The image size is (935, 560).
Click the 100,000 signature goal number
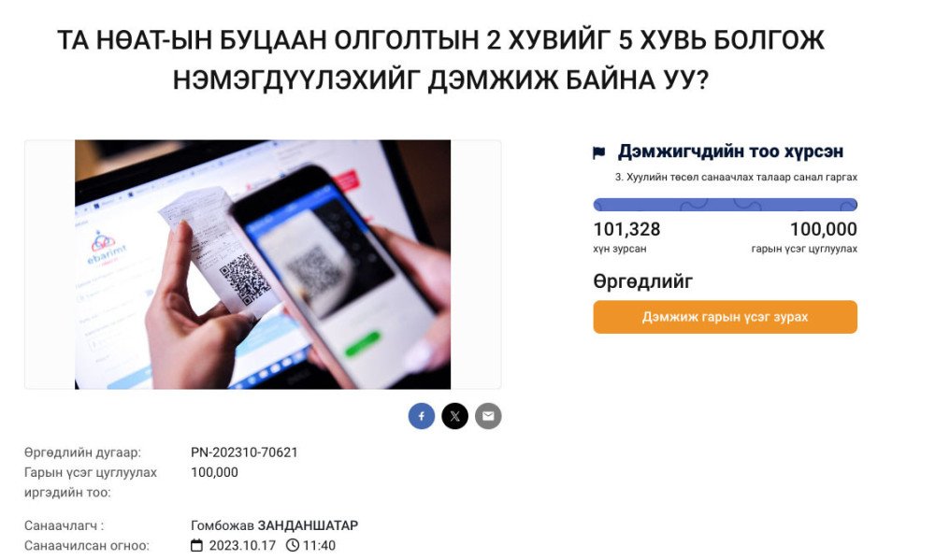[824, 229]
